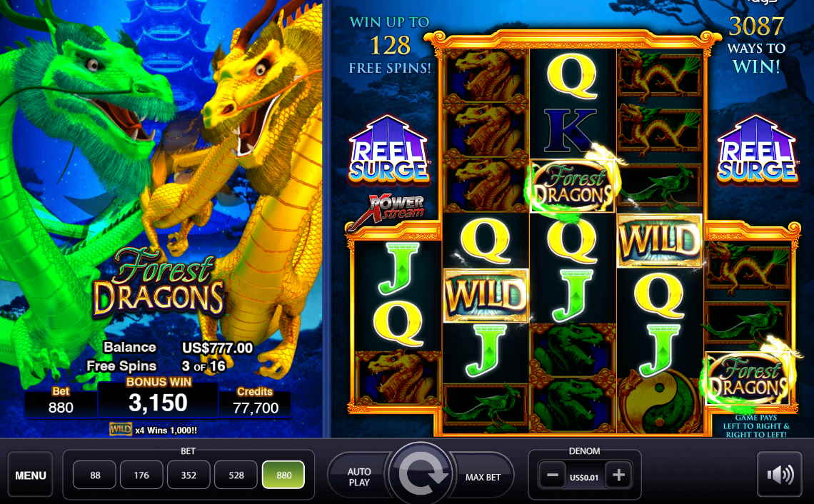Select the 528 bet option
The height and width of the screenshot is (504, 814).
tap(236, 475)
